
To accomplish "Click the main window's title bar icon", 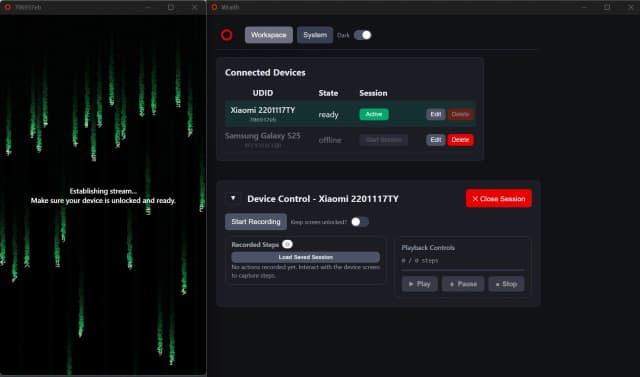I will (214, 7).
